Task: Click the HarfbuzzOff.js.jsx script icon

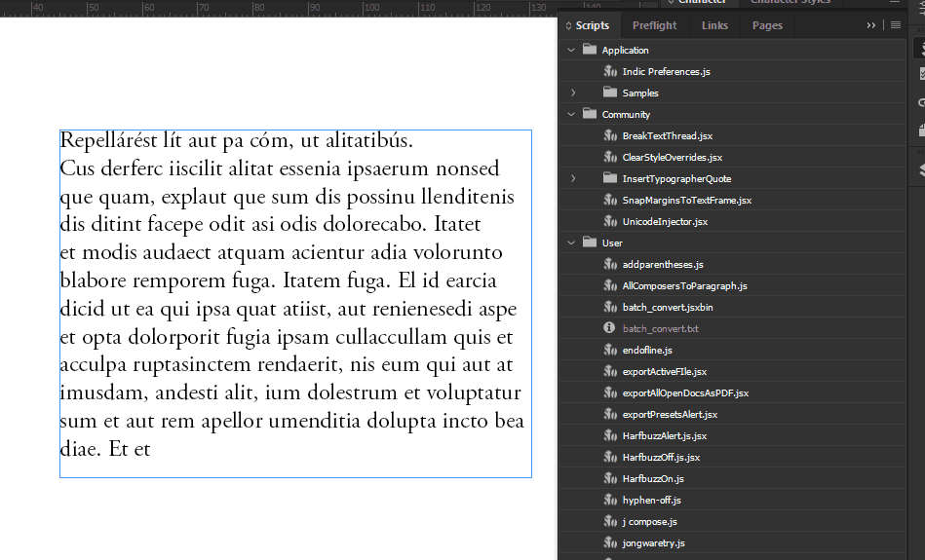Action: tap(610, 457)
